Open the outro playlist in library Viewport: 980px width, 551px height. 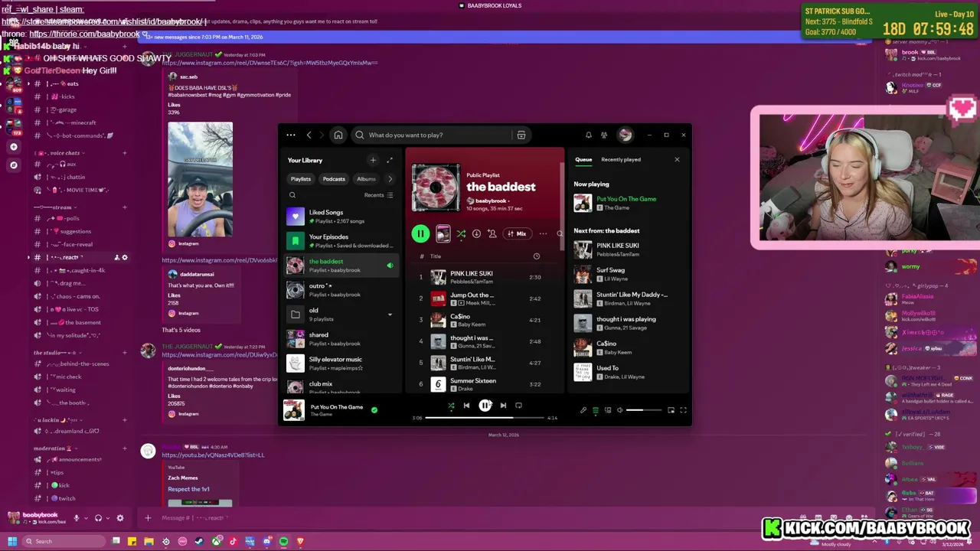pos(341,290)
